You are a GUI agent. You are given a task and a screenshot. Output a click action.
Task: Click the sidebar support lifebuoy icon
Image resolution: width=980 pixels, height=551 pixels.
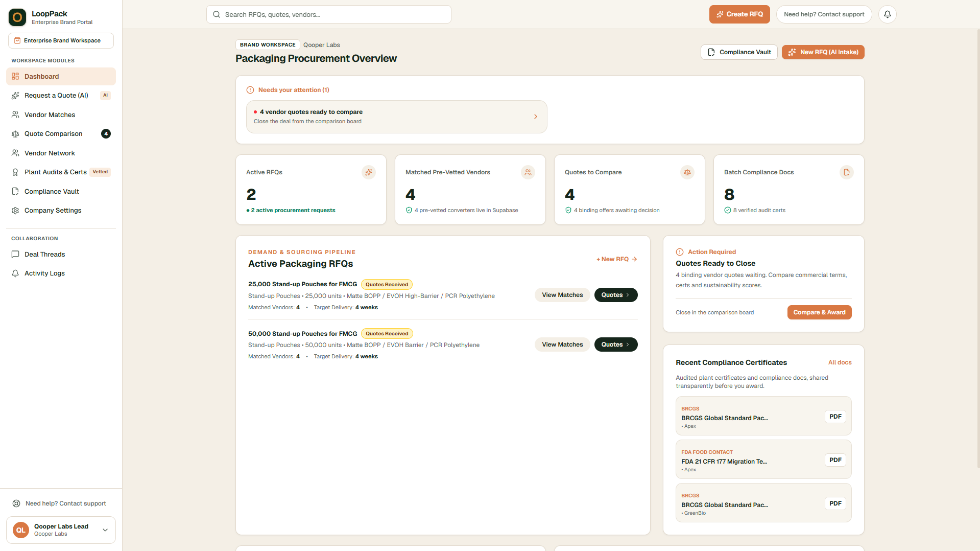(16, 503)
